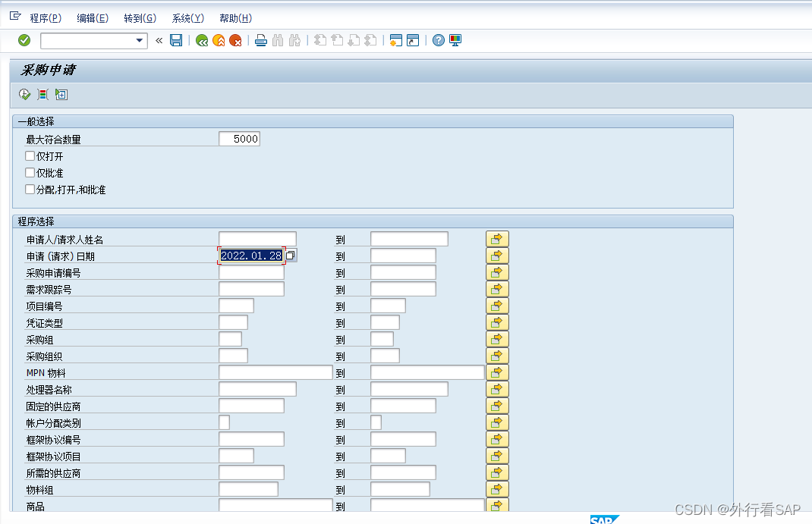
Task: Click the Execute clock icon
Action: click(24, 95)
